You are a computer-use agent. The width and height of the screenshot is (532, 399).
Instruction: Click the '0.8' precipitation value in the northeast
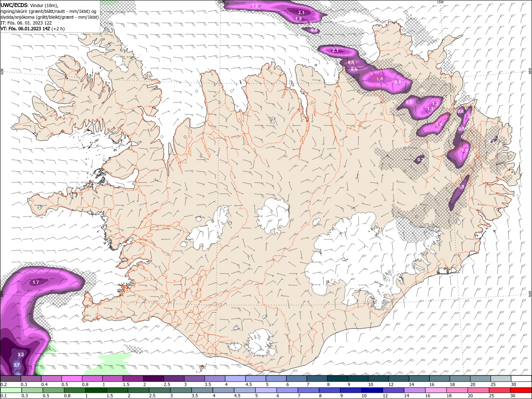(409, 102)
